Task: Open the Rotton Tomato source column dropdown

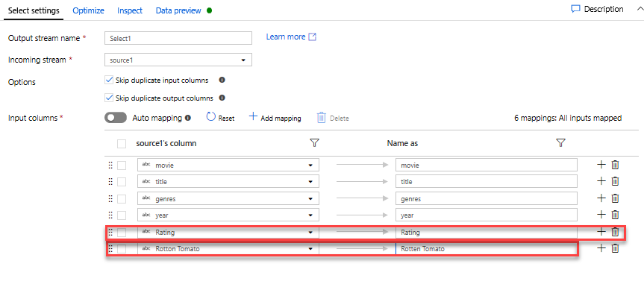Action: pyautogui.click(x=228, y=249)
